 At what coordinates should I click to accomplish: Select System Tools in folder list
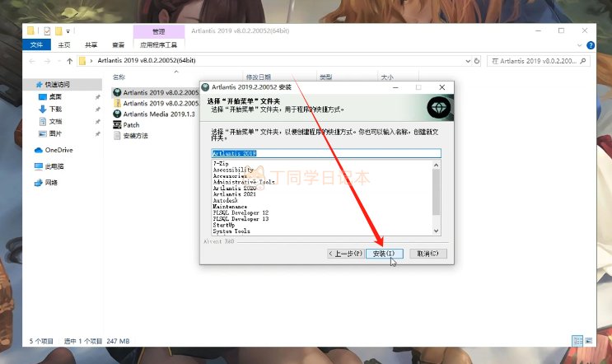pos(231,231)
